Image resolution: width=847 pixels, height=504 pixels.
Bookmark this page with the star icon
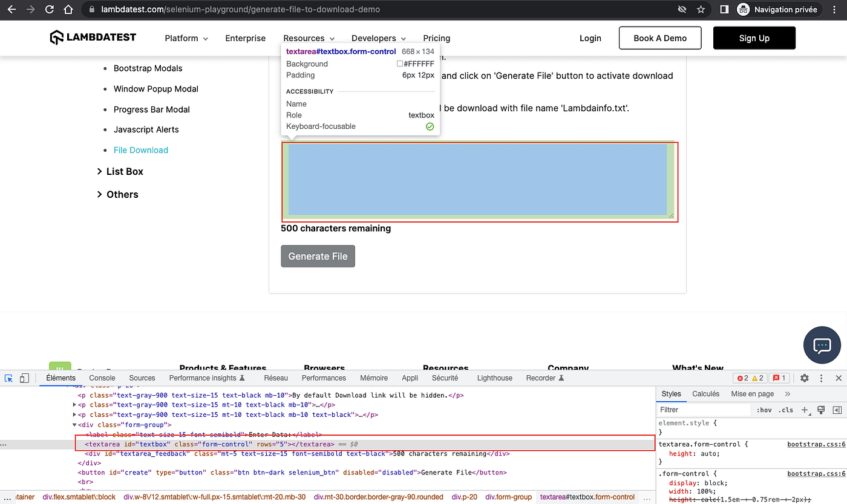point(701,10)
